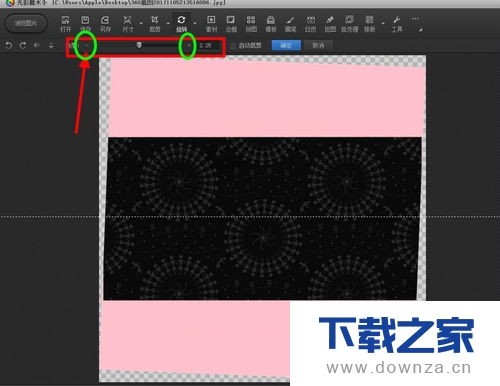Expand the Crop tool dropdown arrow
Screen dimensions: 500x386
point(168,23)
